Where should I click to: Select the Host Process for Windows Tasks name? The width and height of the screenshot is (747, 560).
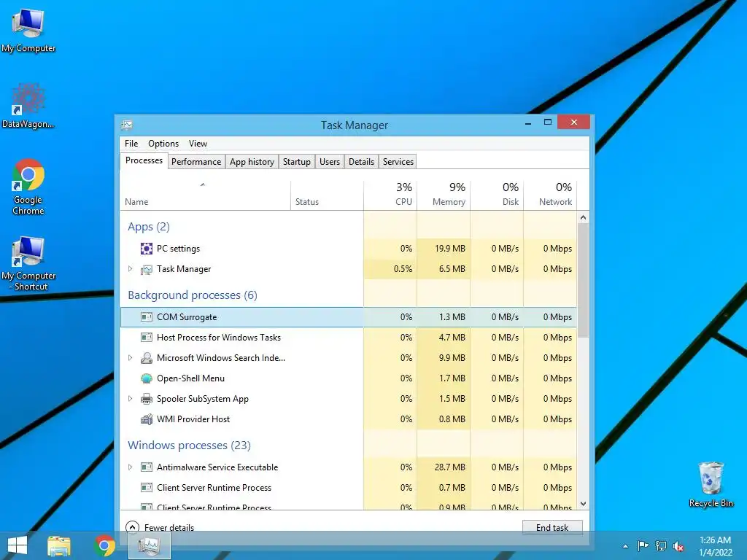(x=219, y=338)
